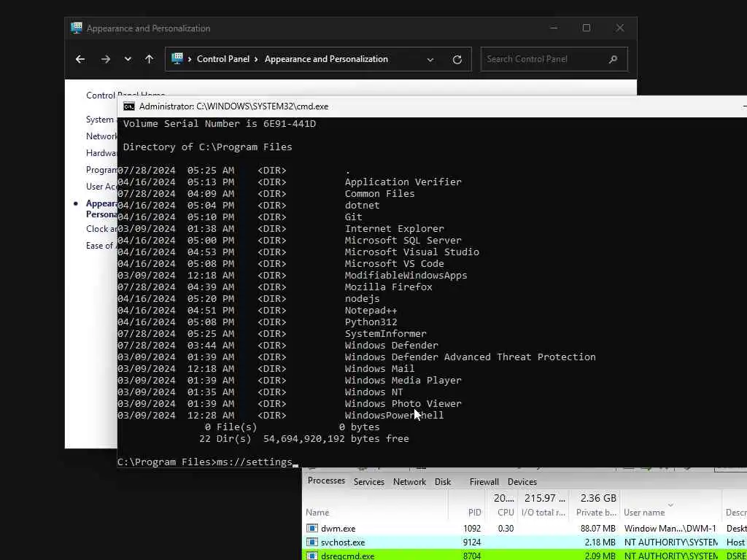The height and width of the screenshot is (560, 747).
Task: Select the svchost.exe process row
Action: (525, 542)
